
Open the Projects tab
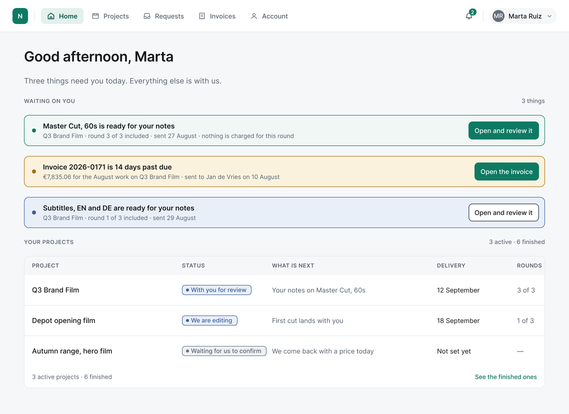pos(110,16)
